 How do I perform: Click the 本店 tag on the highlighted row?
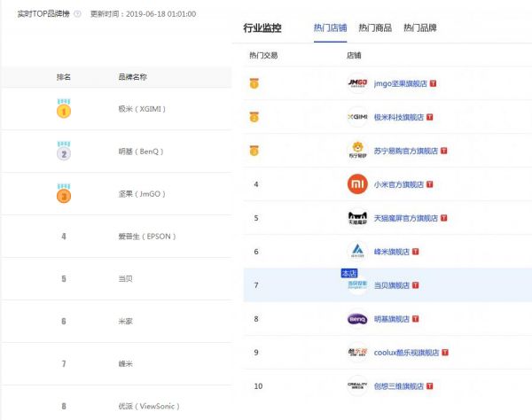tap(349, 273)
